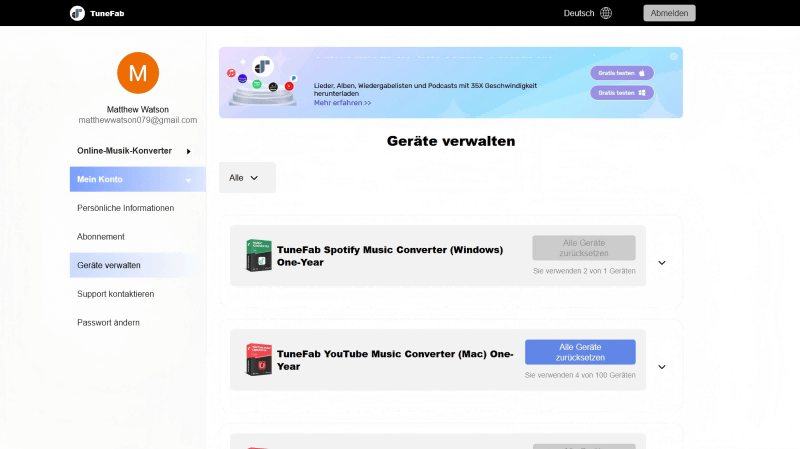800x449 pixels.
Task: Click the Geräte verwalten page heading
Action: coord(451,141)
